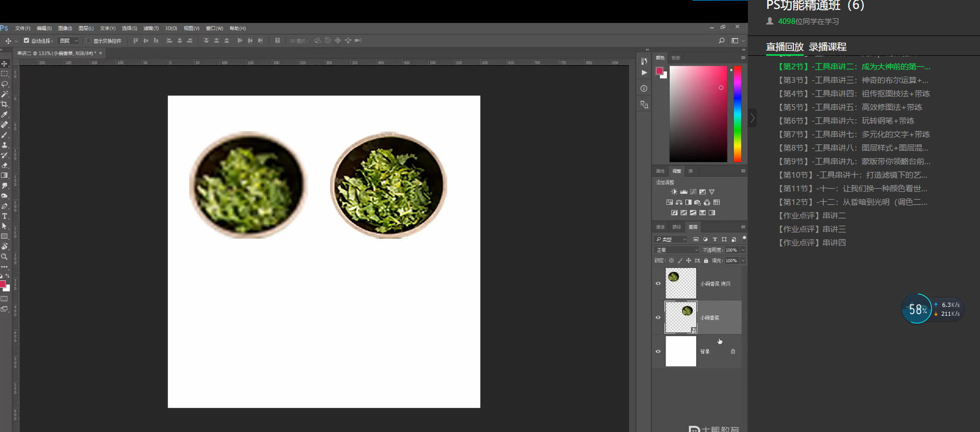
Task: Toggle the layer filter on/off switch
Action: pyautogui.click(x=744, y=238)
